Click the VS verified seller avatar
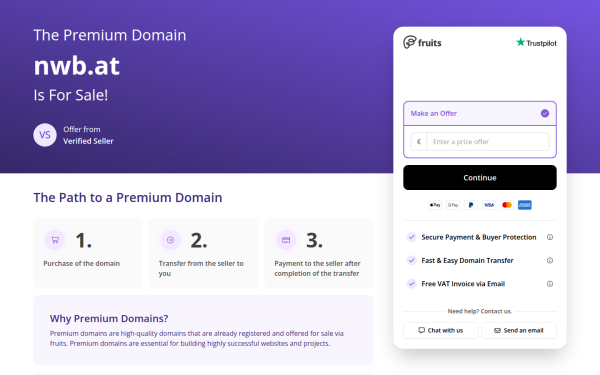The width and height of the screenshot is (600, 375). click(45, 135)
